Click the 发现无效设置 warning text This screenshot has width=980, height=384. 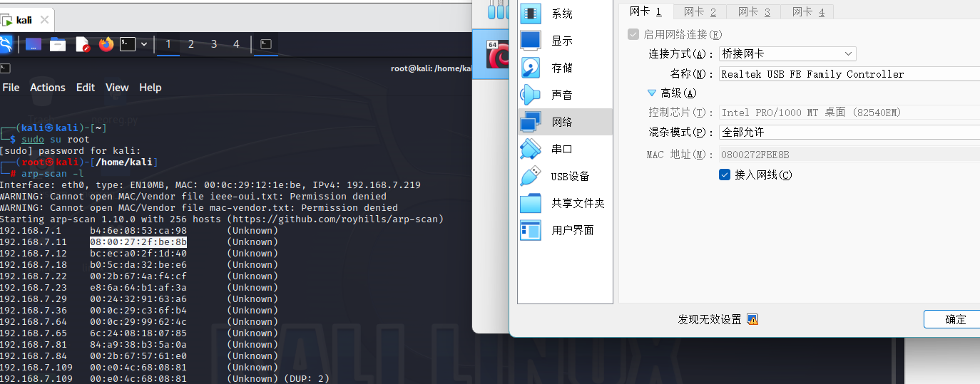click(x=710, y=319)
